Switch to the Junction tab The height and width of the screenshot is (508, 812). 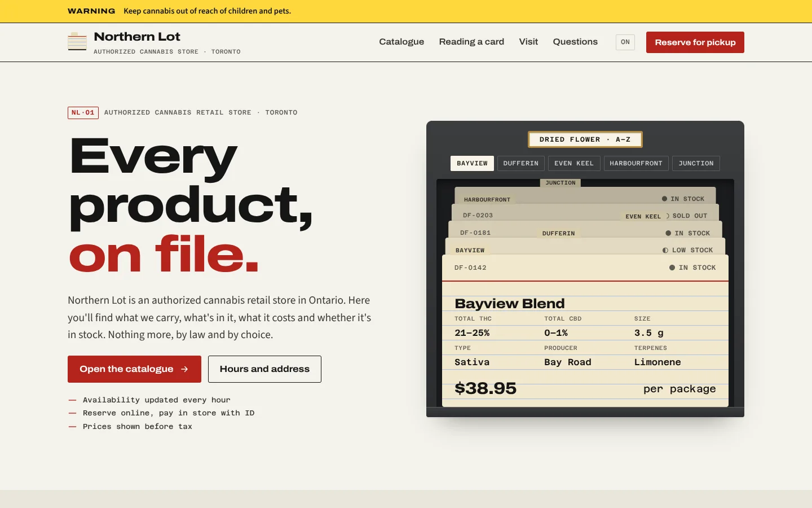(696, 163)
